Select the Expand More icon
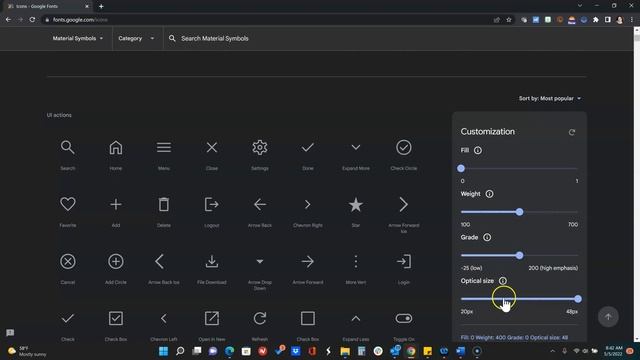640x360 pixels. click(x=356, y=147)
